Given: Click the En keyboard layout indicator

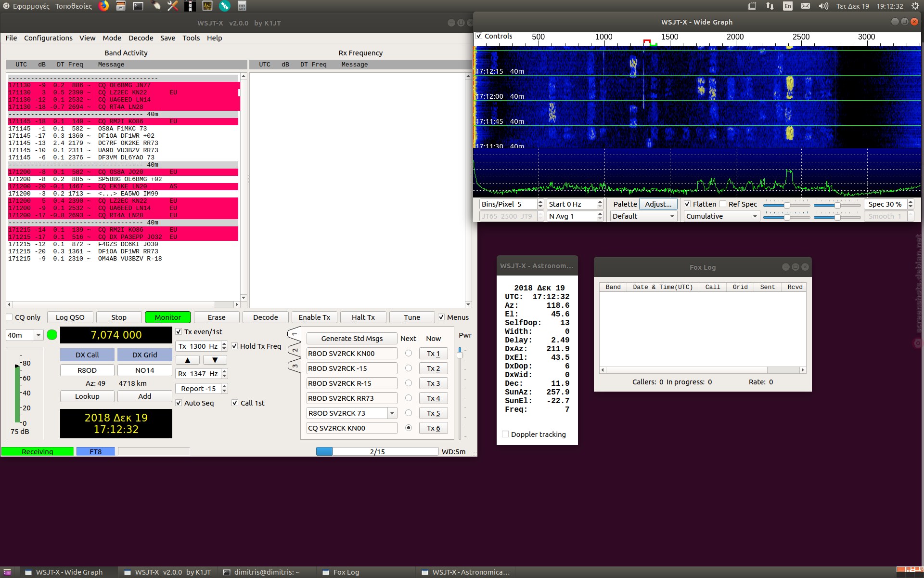Looking at the screenshot, I should pyautogui.click(x=788, y=6).
